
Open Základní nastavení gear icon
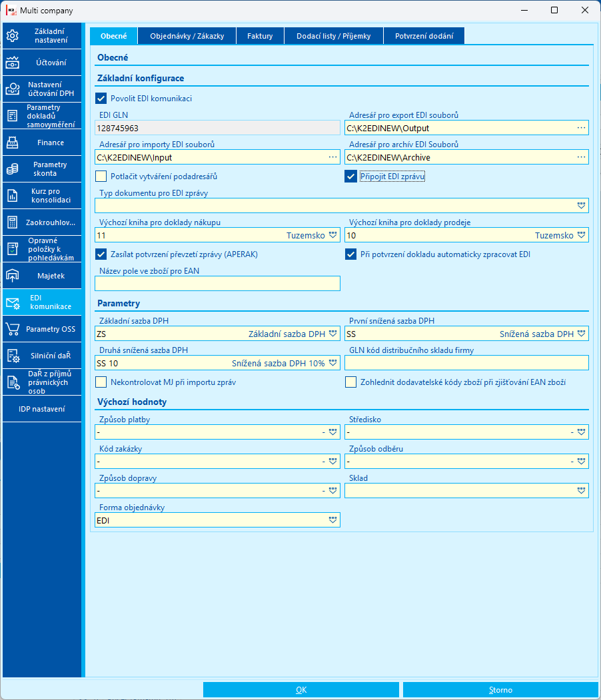pos(13,36)
